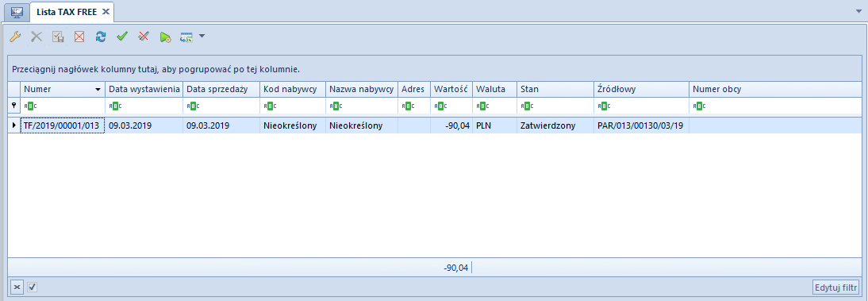The image size is (868, 301).
Task: Click Nieokreślony in Nazwa nabywcy column
Action: [362, 125]
